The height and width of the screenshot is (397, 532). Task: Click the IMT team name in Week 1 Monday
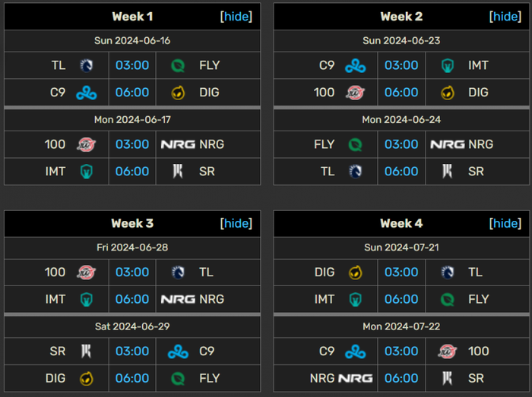(x=55, y=172)
